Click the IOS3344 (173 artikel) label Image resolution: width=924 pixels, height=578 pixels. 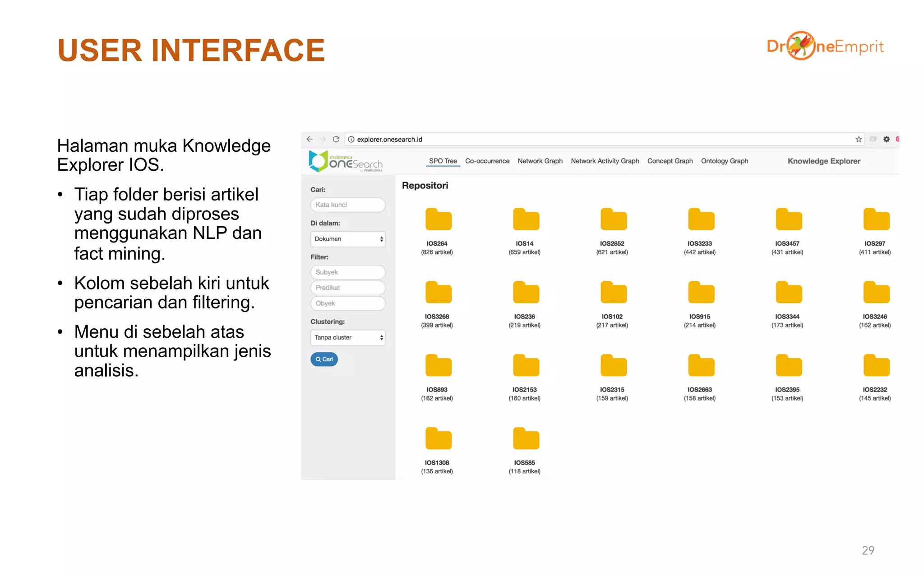787,321
